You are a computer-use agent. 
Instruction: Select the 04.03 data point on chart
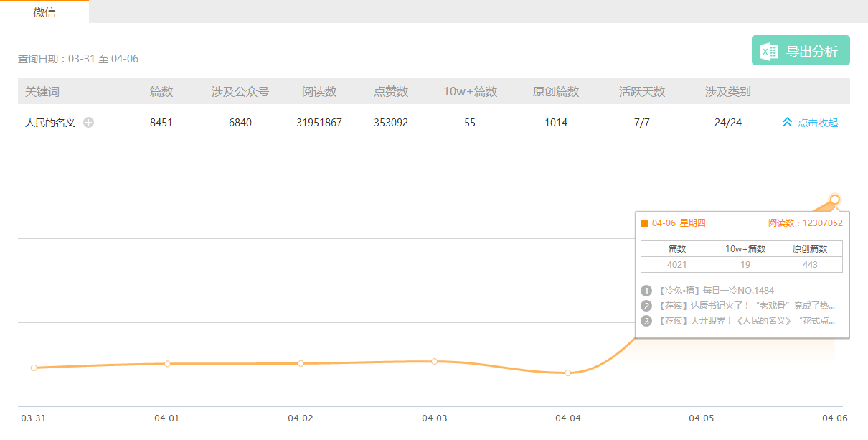[435, 361]
